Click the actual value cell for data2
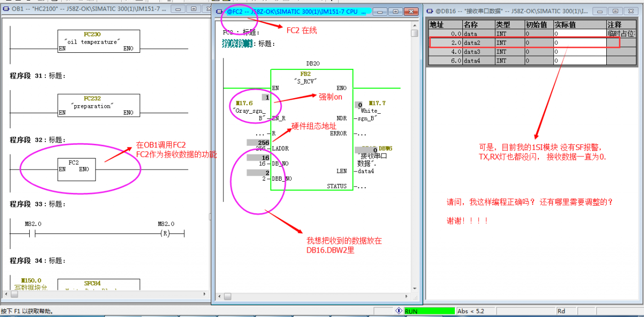This screenshot has height=317, width=644. point(580,43)
